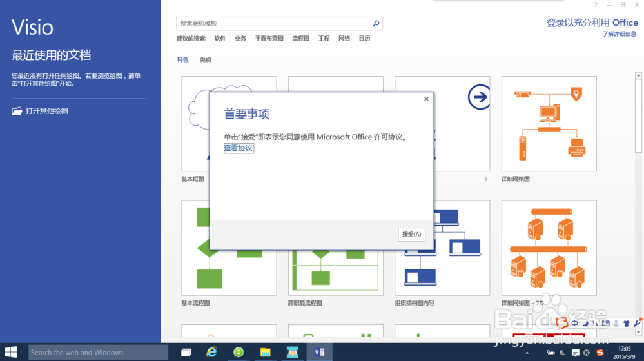Select suggested search 工程
The width and height of the screenshot is (644, 361).
pos(324,38)
